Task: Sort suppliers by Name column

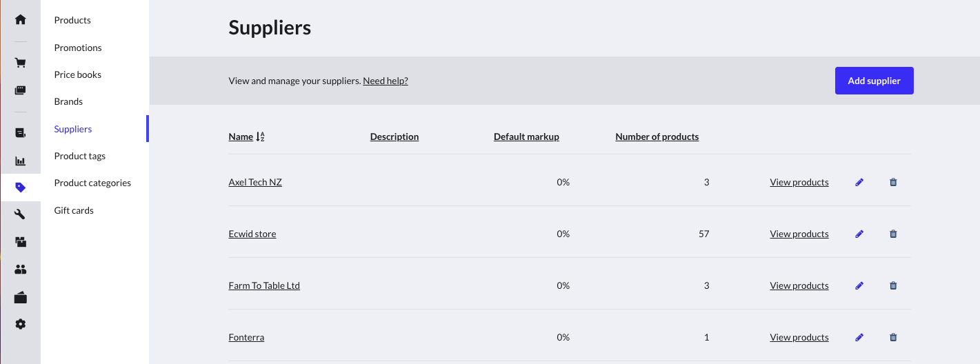Action: [x=241, y=136]
